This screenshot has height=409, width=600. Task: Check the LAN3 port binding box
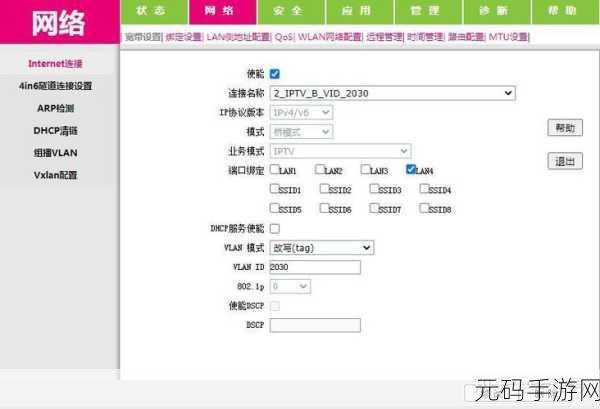pos(365,169)
